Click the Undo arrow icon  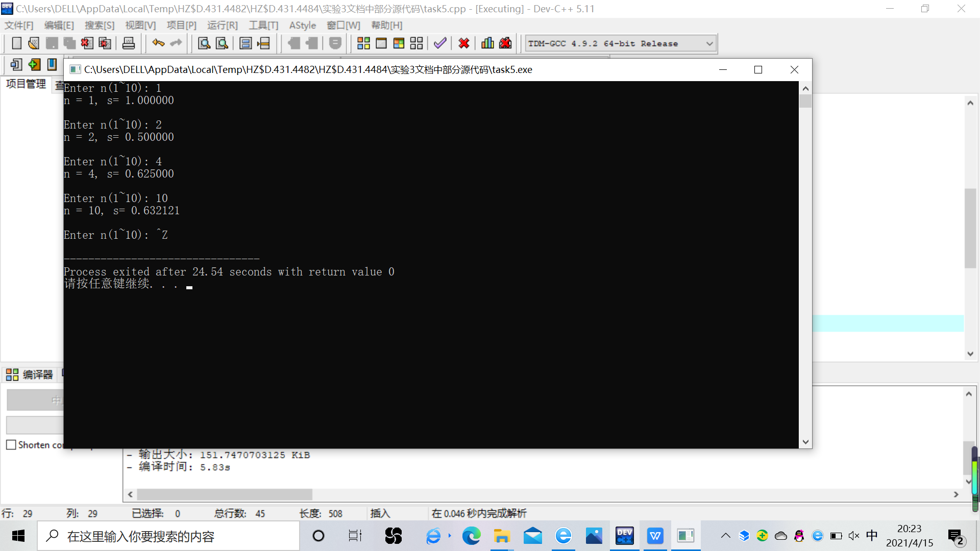(x=158, y=43)
